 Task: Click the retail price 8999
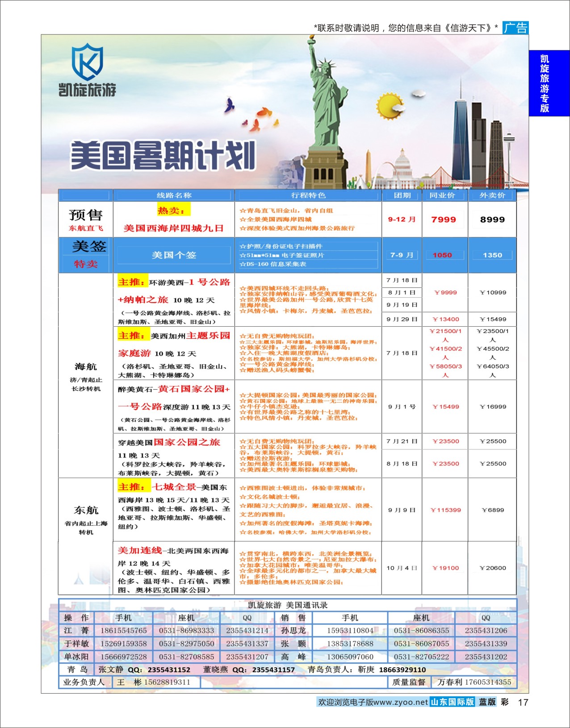tap(492, 219)
